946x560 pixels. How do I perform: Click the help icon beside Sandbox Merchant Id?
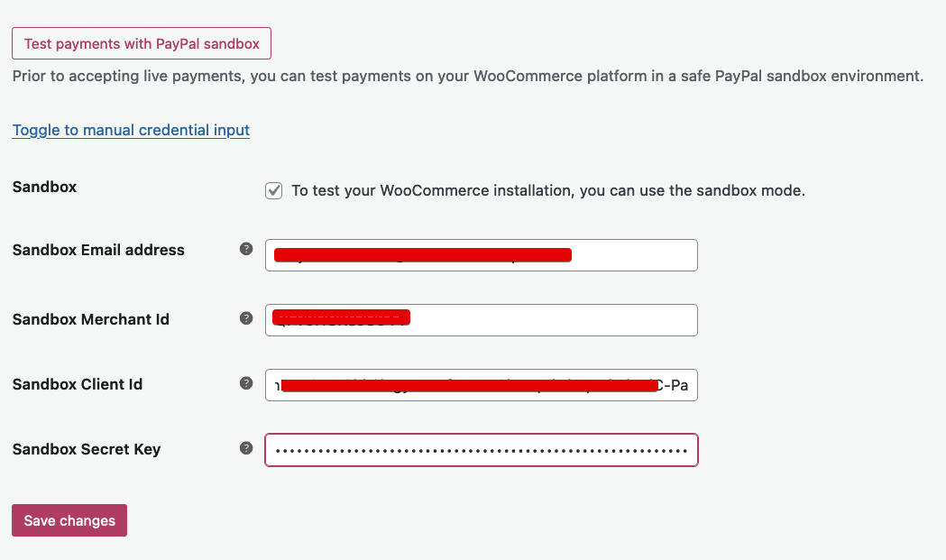pyautogui.click(x=245, y=317)
